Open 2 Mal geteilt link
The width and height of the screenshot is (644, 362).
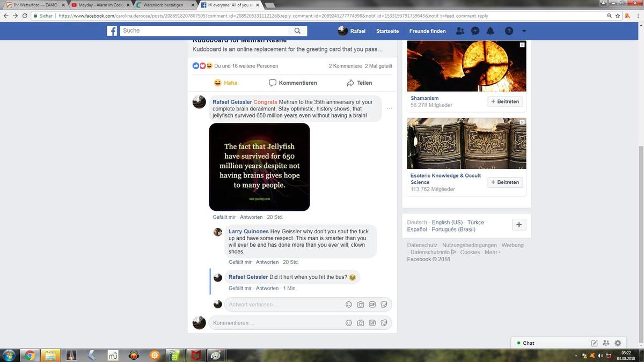(x=378, y=66)
